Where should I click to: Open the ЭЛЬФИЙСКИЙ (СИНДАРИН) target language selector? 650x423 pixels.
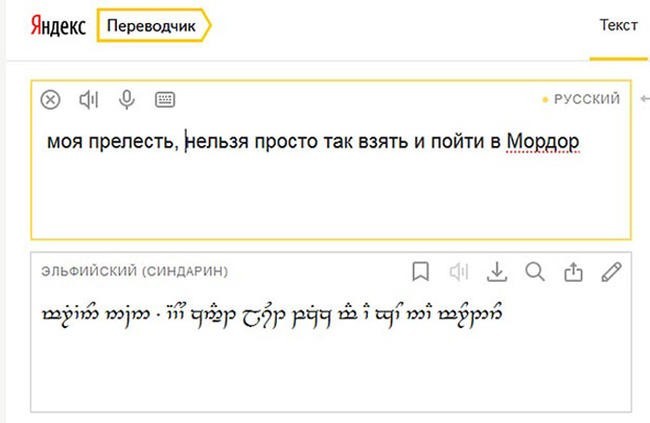pos(135,271)
